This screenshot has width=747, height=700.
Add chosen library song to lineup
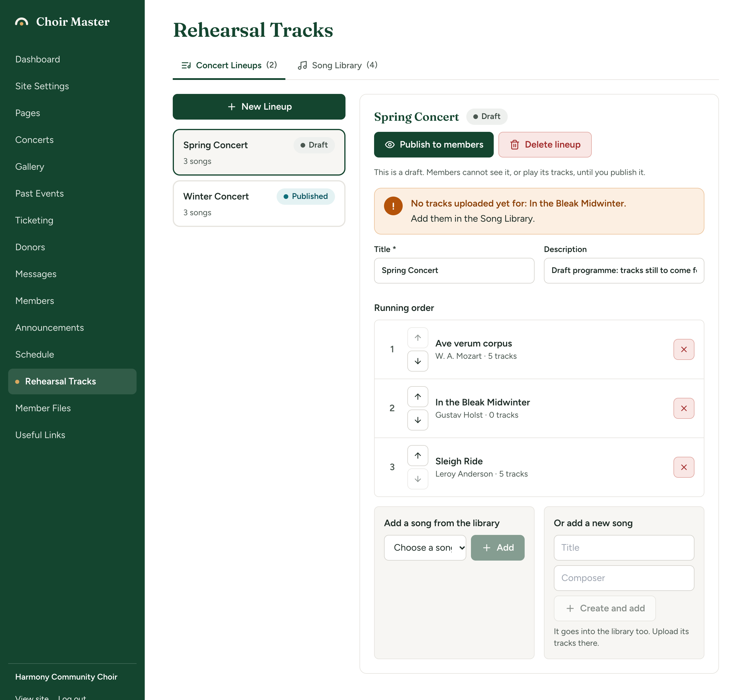498,547
